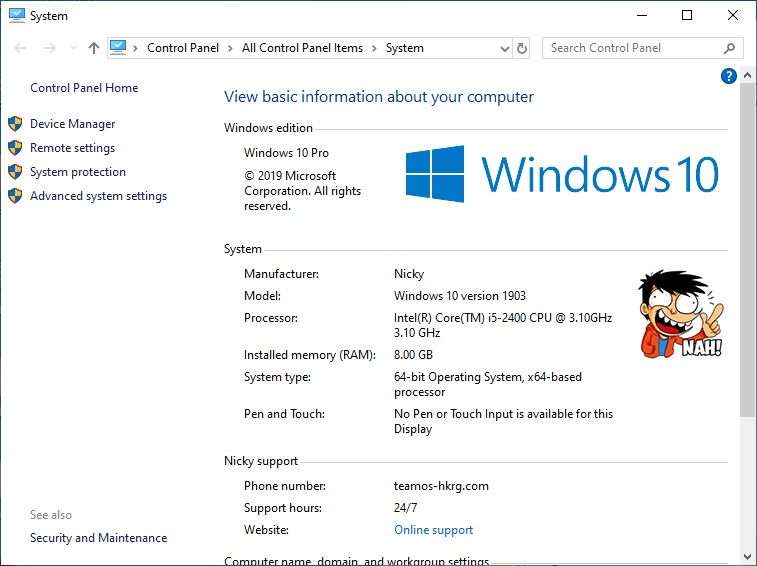The height and width of the screenshot is (566, 757).
Task: Maximize the System window
Action: click(x=687, y=15)
